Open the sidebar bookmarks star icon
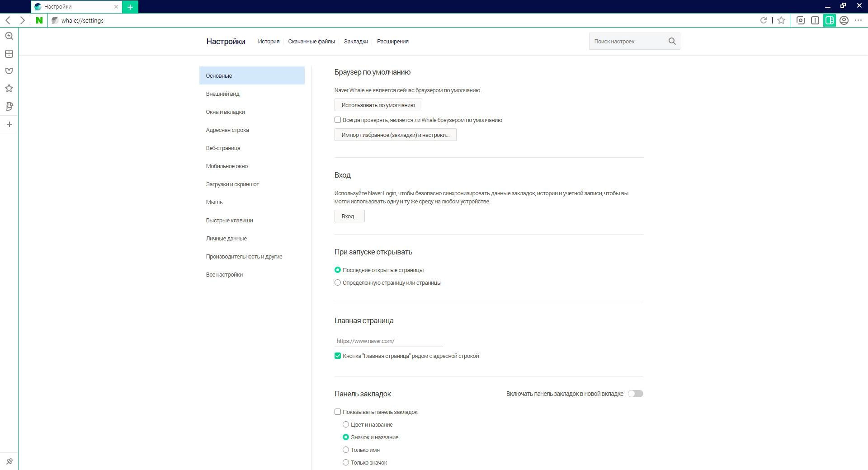The image size is (868, 470). tap(9, 89)
